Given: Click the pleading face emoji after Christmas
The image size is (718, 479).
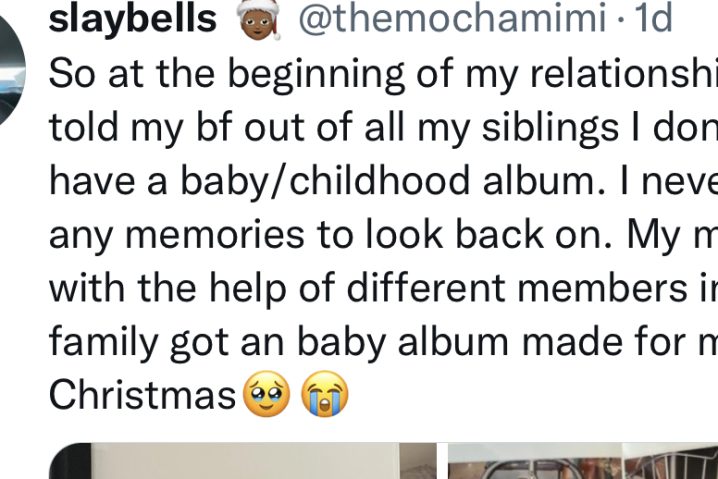Looking at the screenshot, I should [x=267, y=394].
